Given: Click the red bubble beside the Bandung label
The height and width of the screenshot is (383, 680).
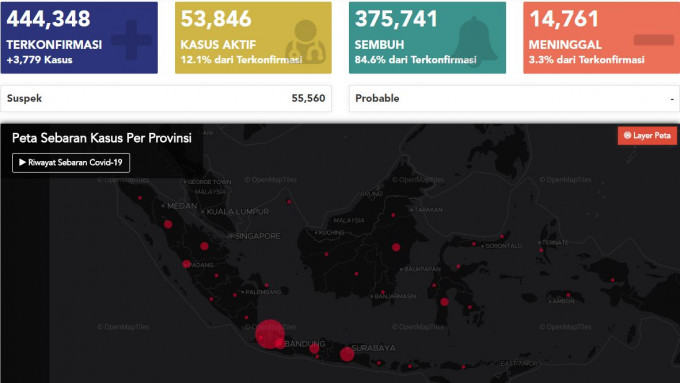Looking at the screenshot, I should coord(314,348).
